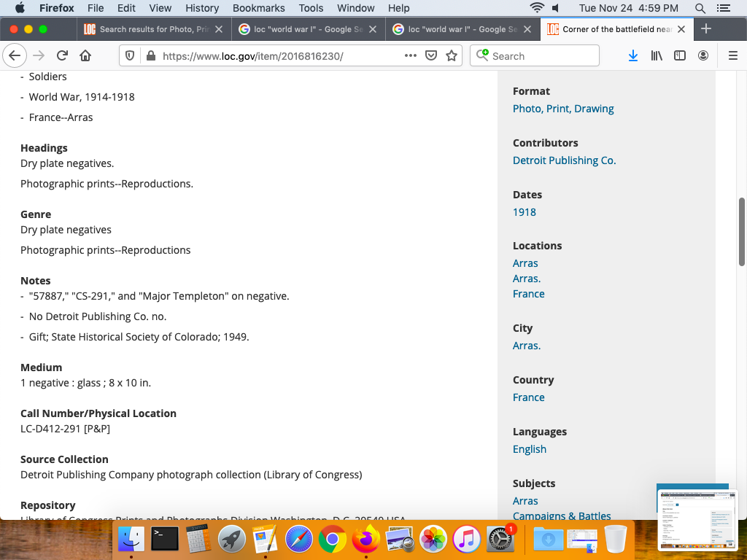Viewport: 747px width, 560px height.
Task: Open the Photo, Print, Drawing format link
Action: (563, 109)
